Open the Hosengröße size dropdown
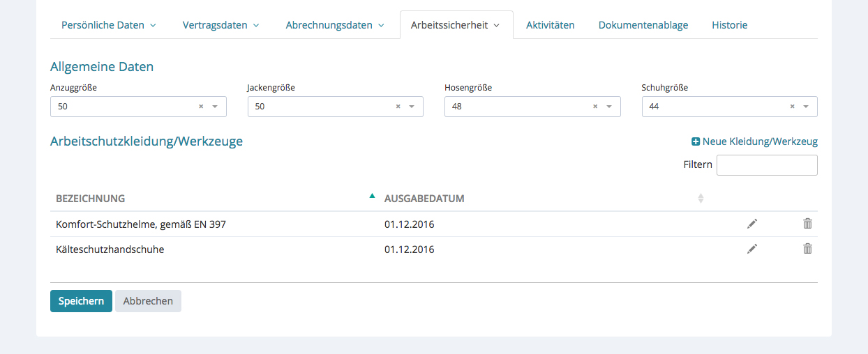 coord(609,107)
